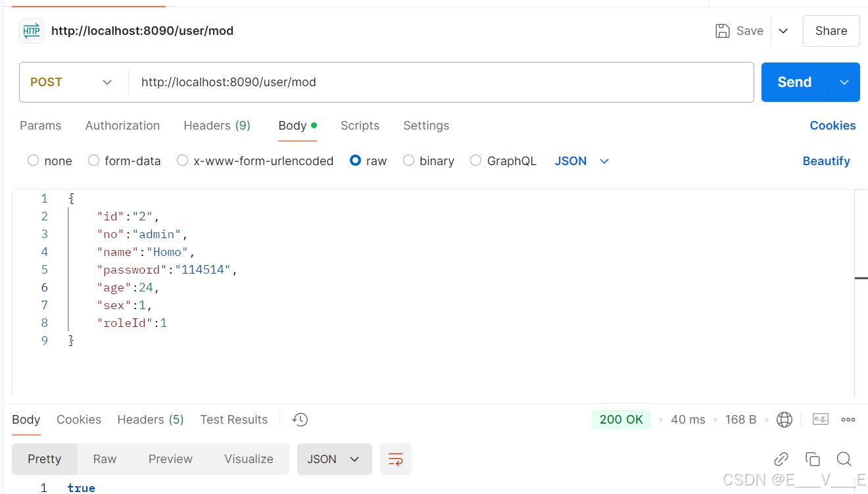Image resolution: width=868 pixels, height=494 pixels.
Task: Open the Params tab
Action: [x=41, y=126]
